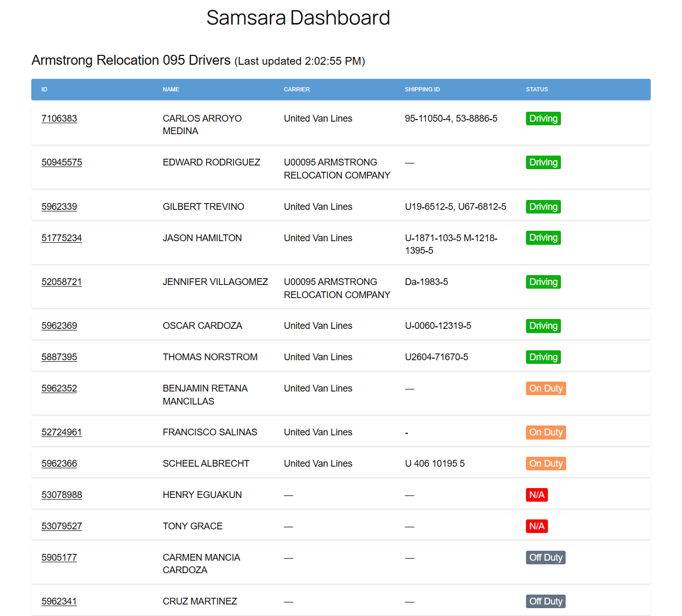Click Off Duty badge for Carmen Mancia Cardoza
Image resolution: width=682 pixels, height=616 pixels.
click(546, 558)
